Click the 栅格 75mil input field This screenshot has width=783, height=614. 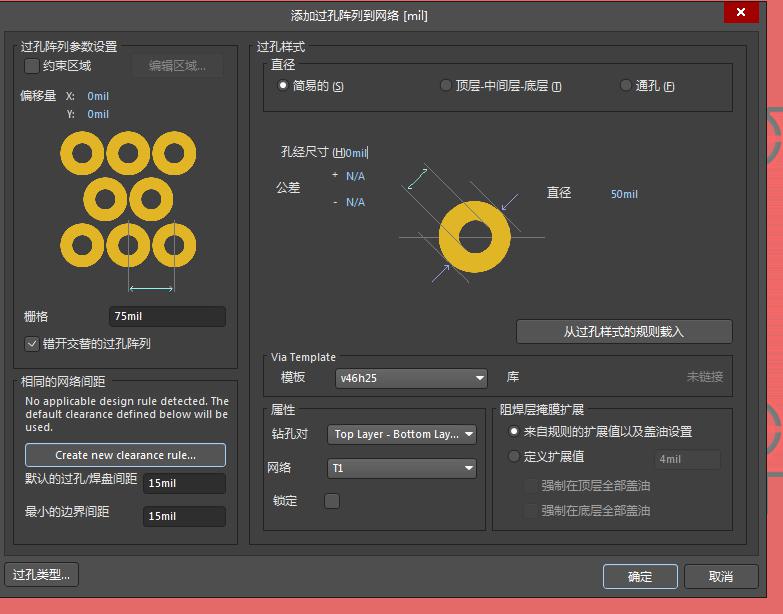[167, 317]
